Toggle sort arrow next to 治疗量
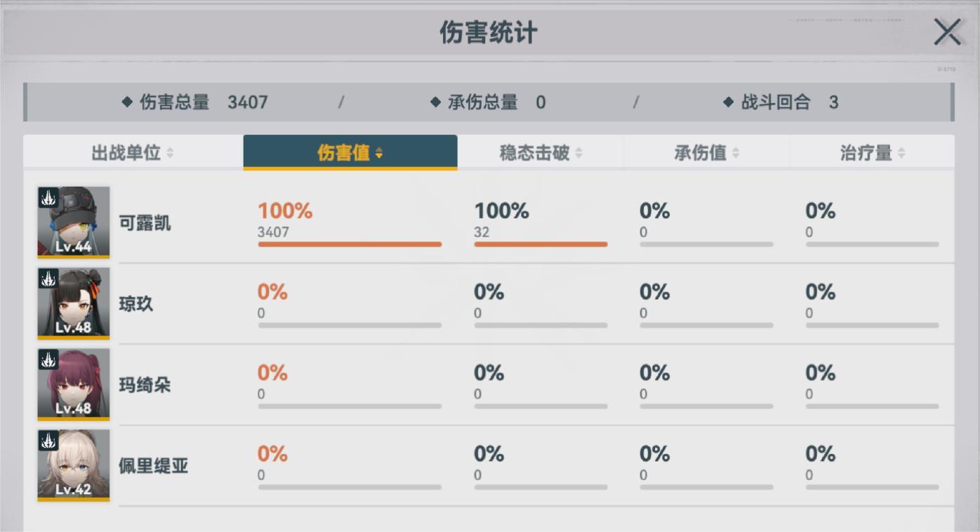 point(901,153)
